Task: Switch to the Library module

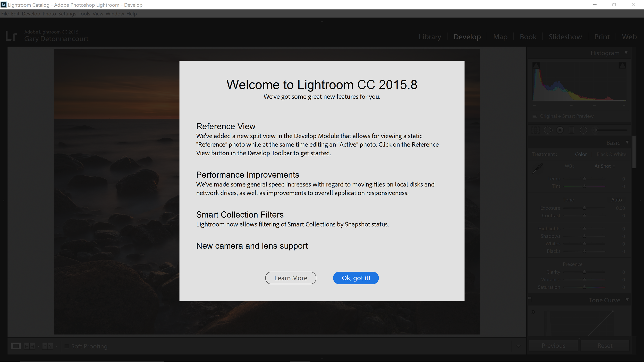Action: click(x=430, y=37)
